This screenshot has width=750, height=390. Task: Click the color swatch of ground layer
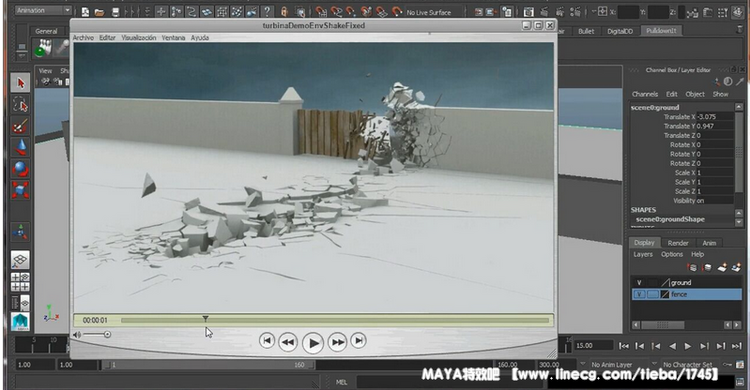point(665,282)
